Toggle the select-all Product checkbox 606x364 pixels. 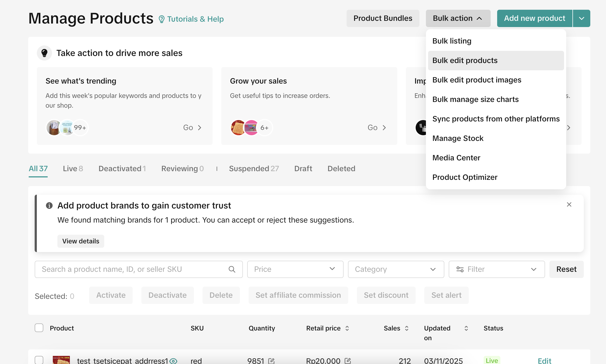[39, 328]
